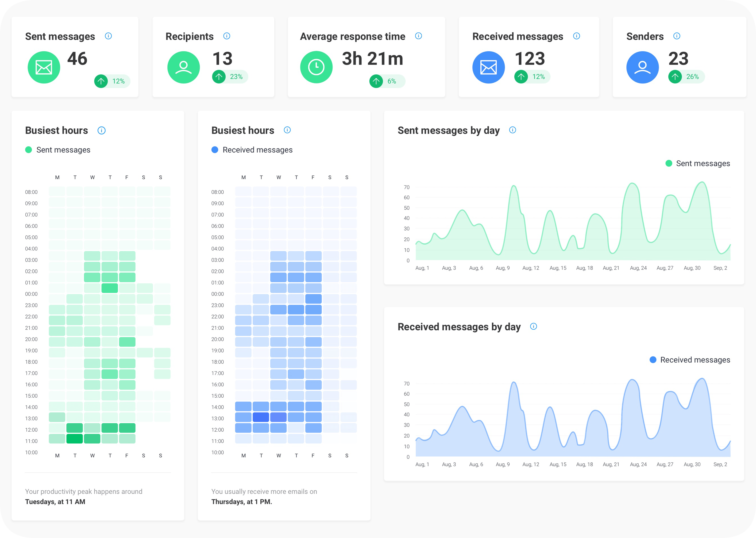Click Aug, 24 label on sent chart axis
Screen dimensions: 756x538
(638, 268)
